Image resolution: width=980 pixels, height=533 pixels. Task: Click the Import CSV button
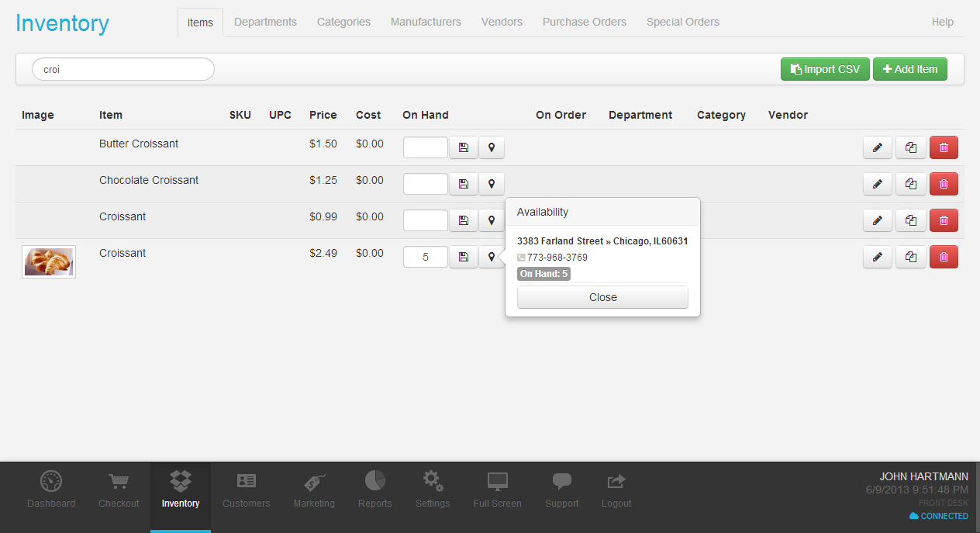(x=824, y=69)
